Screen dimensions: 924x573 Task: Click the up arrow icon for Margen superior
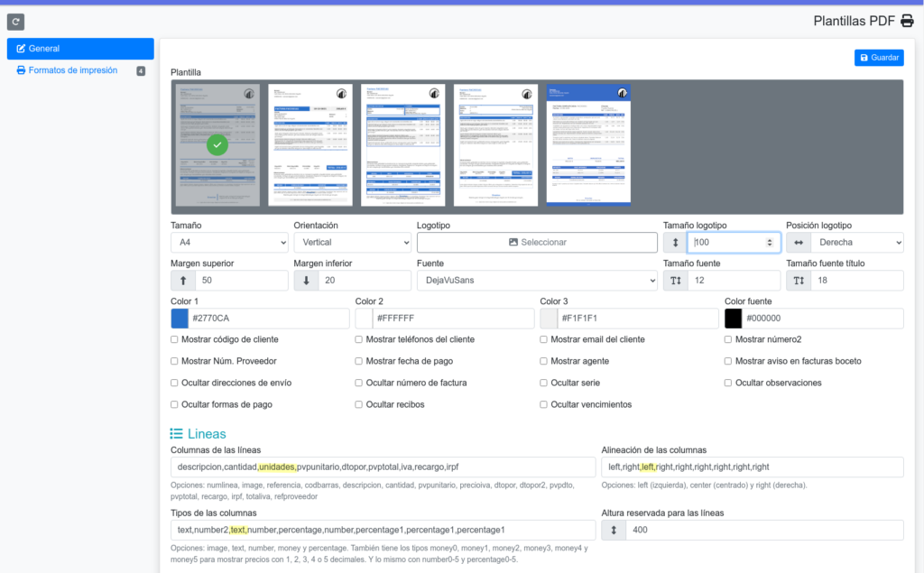click(183, 281)
